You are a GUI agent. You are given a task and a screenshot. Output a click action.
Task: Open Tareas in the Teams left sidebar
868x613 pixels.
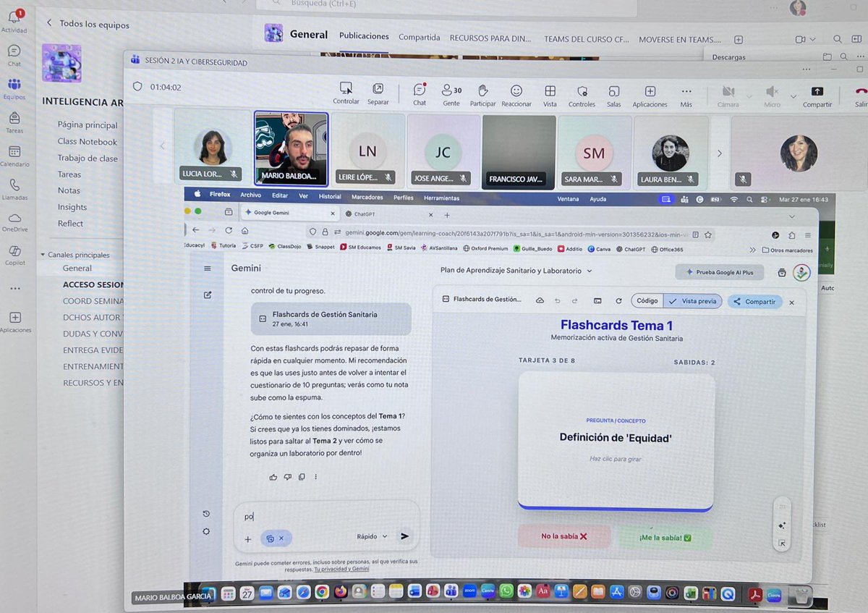tap(14, 122)
